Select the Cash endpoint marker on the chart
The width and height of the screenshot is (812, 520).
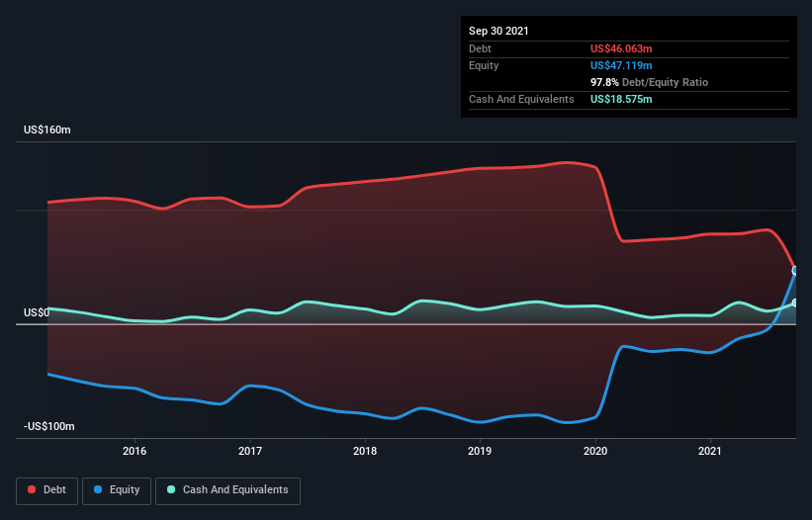(x=795, y=303)
